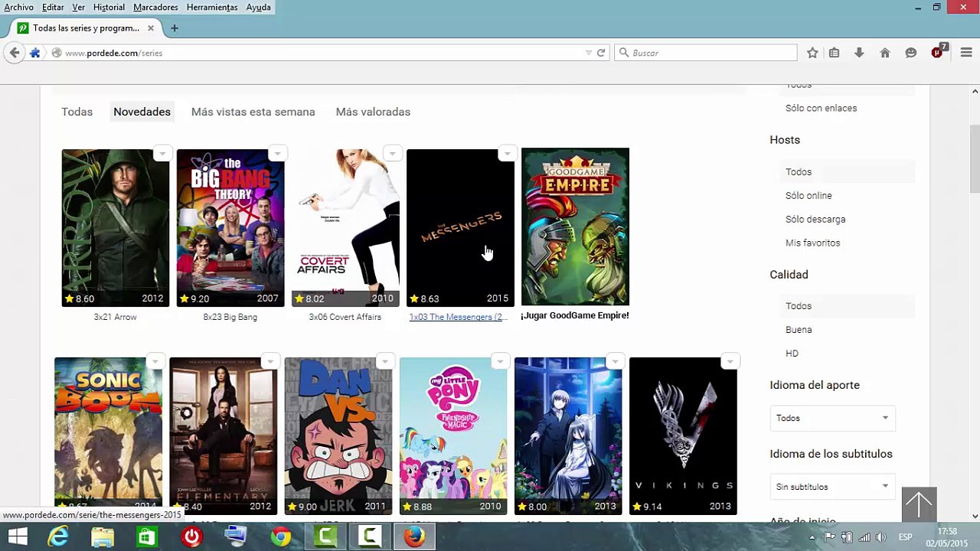Click the globe site-identity icon in address bar
The width and height of the screenshot is (980, 551).
57,53
